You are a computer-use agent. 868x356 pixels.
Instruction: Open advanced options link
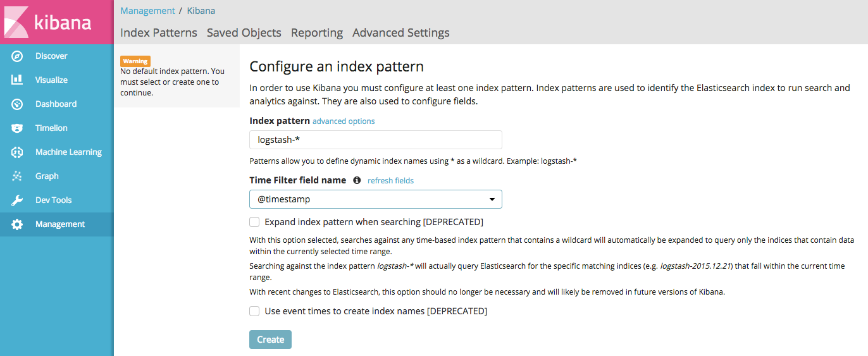coord(344,121)
